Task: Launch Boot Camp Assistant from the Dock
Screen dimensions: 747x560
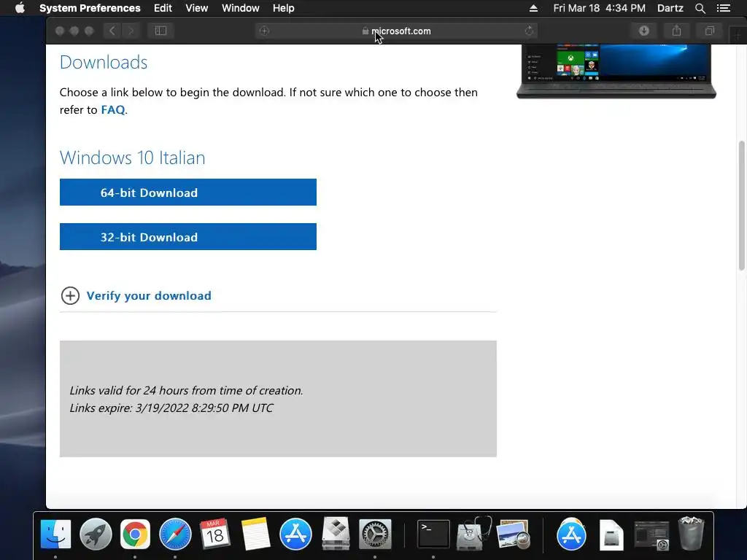Action: tap(336, 534)
